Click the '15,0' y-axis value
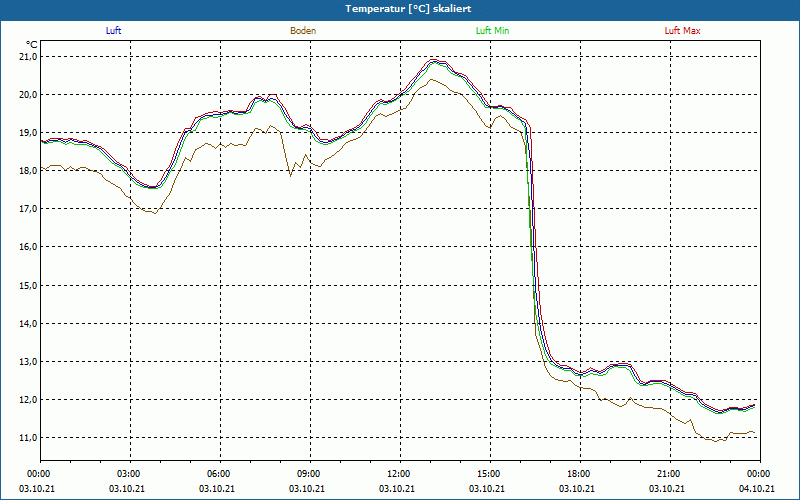 pyautogui.click(x=29, y=285)
